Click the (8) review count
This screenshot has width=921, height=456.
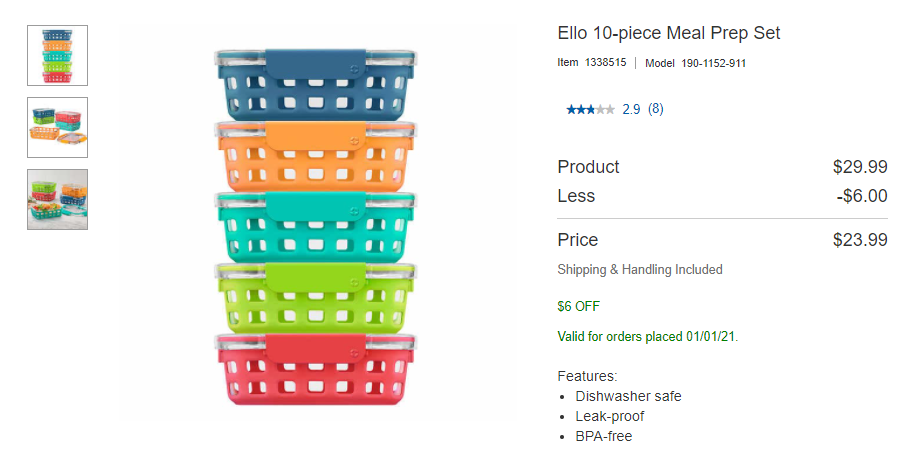pos(656,109)
